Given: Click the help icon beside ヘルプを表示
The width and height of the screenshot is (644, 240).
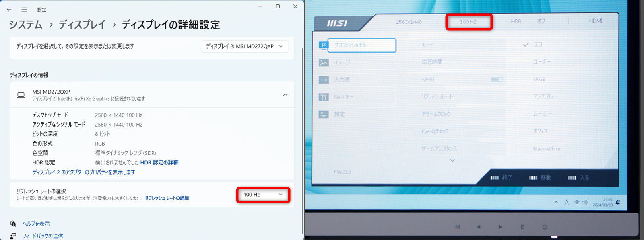Looking at the screenshot, I should 13,224.
